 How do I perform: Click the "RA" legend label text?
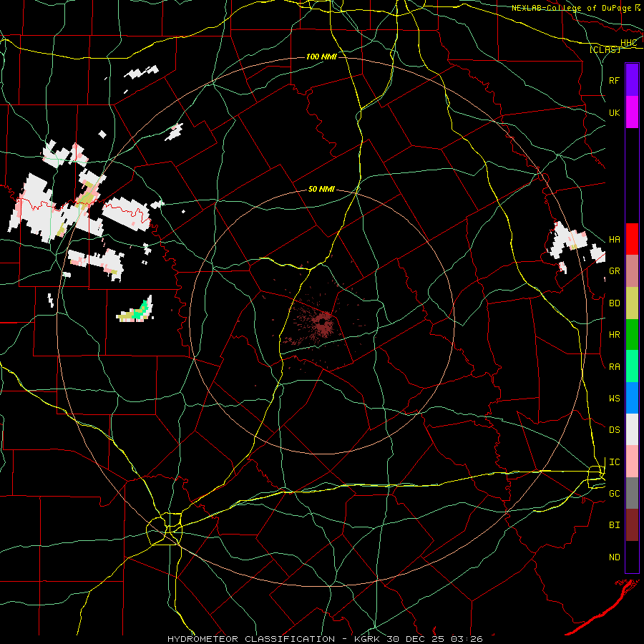tap(614, 367)
